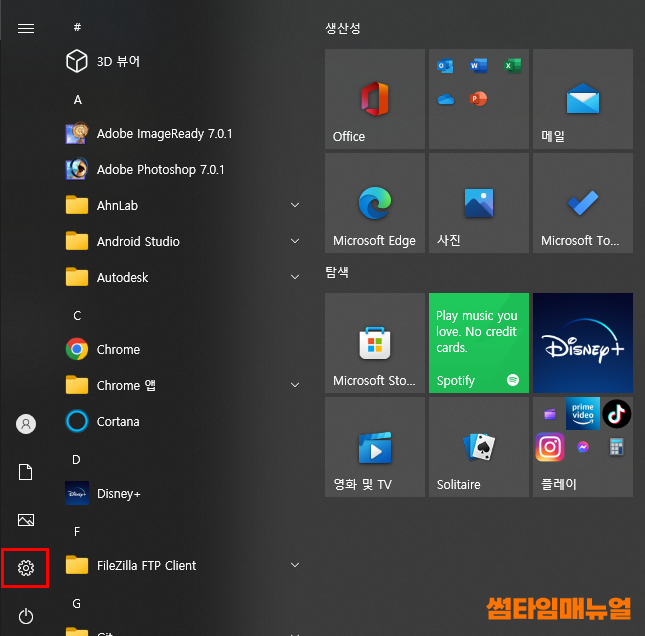This screenshot has width=645, height=636.
Task: Open the user account icon
Action: coord(26,424)
